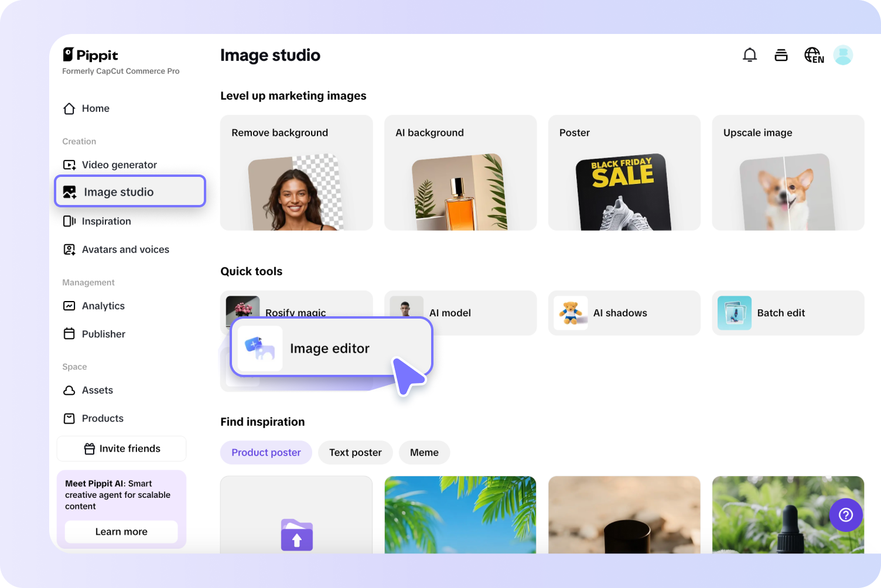Click the help question mark button
The width and height of the screenshot is (881, 588).
click(x=846, y=515)
